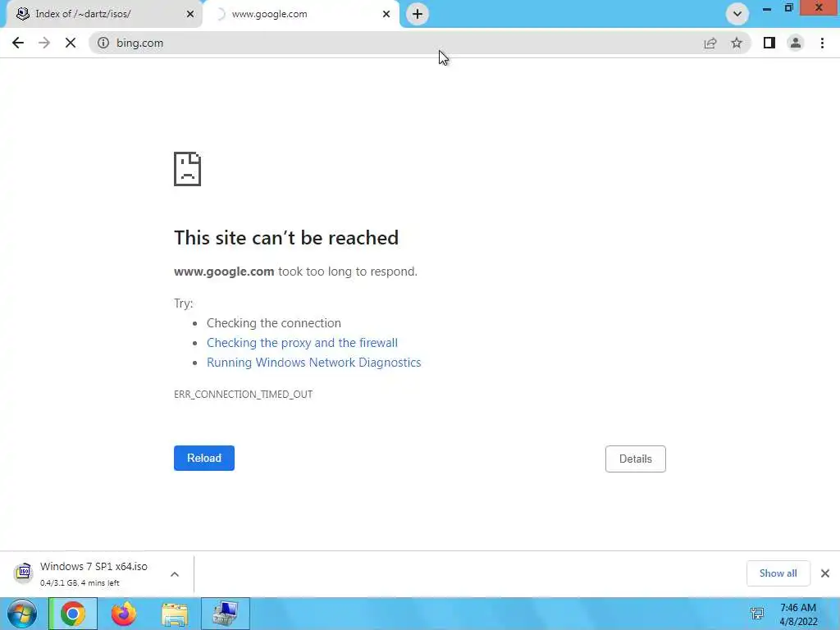
Task: Close the www.google.com tab
Action: 386,14
